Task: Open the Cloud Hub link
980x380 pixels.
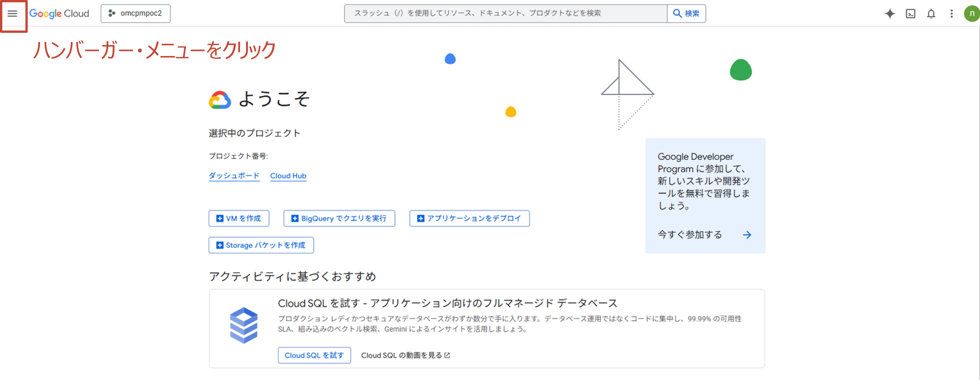Action: click(x=288, y=176)
